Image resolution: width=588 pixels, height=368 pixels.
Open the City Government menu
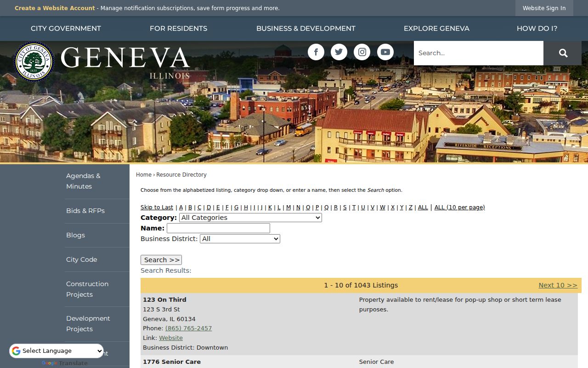click(x=66, y=29)
